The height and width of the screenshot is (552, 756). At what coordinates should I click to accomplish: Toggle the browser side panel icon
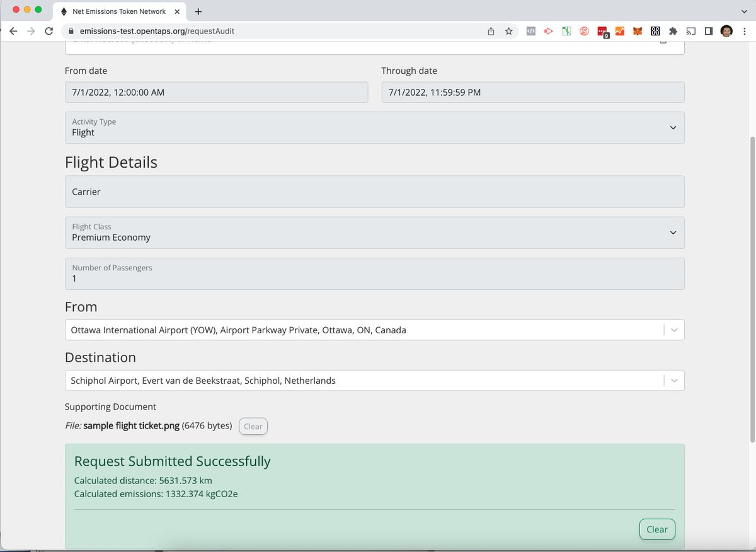[x=709, y=31]
